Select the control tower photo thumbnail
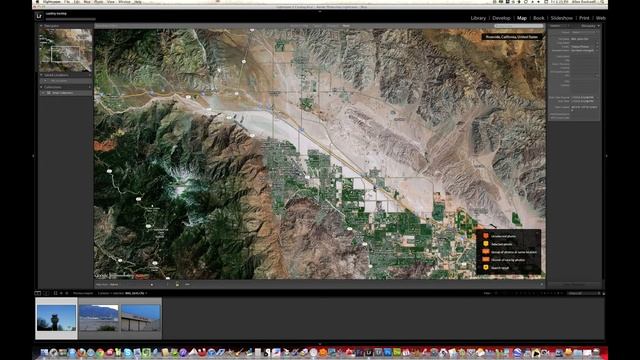640x360 pixels. click(x=56, y=318)
